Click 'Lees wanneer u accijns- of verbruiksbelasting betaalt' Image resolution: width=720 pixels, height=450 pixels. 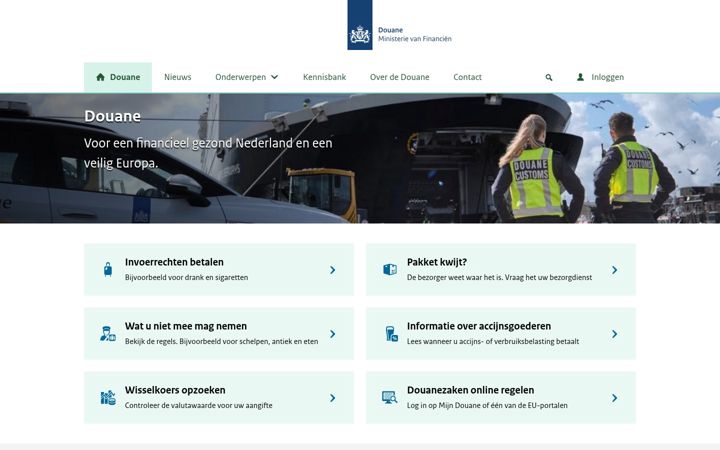click(x=493, y=341)
